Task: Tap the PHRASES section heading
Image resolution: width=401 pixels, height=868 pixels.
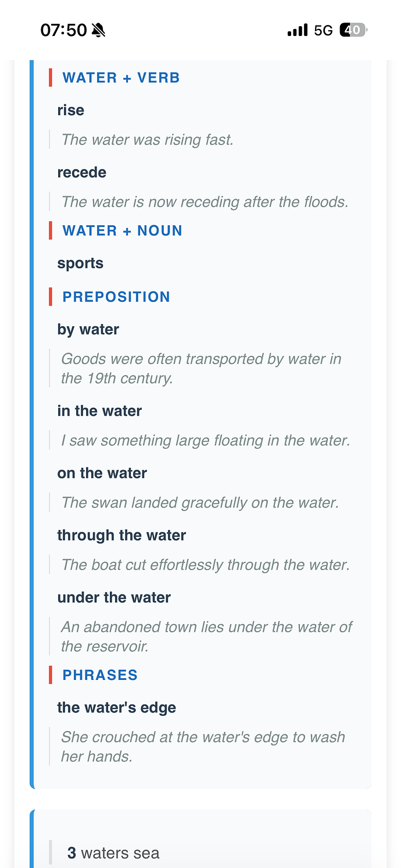Action: click(x=100, y=675)
